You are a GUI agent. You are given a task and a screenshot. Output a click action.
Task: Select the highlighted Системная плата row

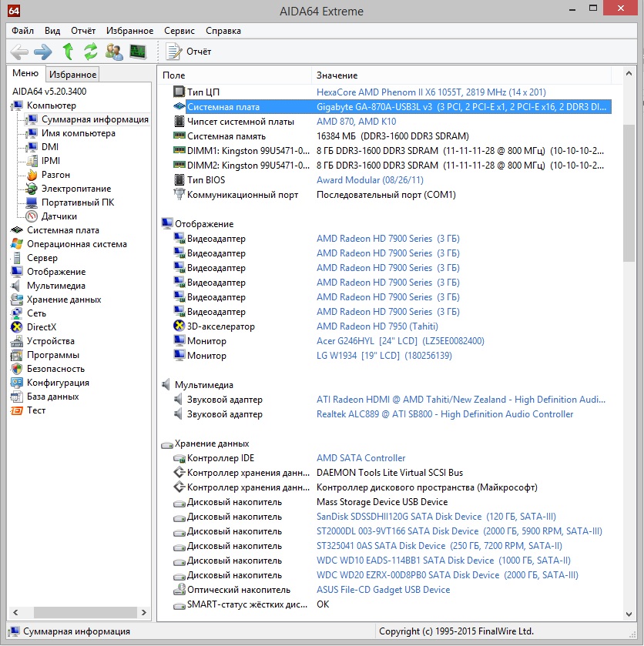pos(398,107)
